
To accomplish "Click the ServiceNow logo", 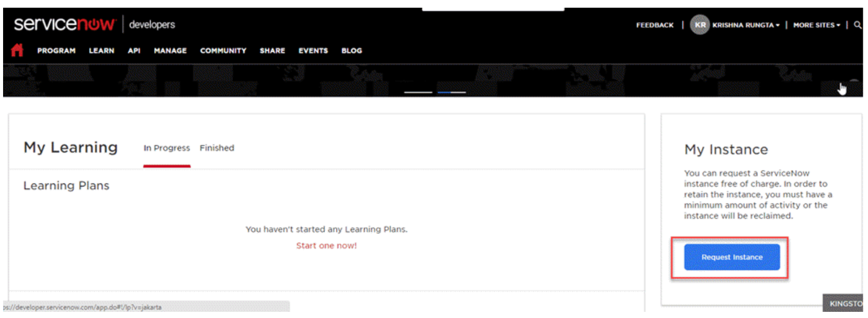I will [x=65, y=24].
